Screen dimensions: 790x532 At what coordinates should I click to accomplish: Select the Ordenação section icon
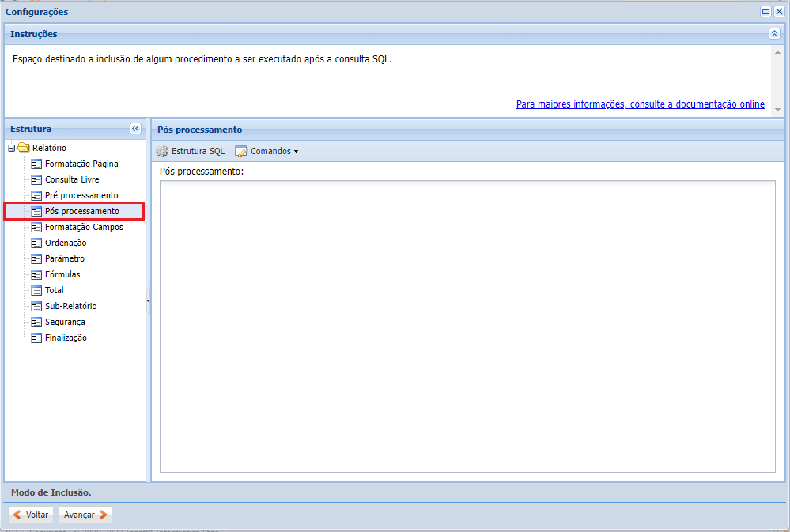[x=36, y=243]
